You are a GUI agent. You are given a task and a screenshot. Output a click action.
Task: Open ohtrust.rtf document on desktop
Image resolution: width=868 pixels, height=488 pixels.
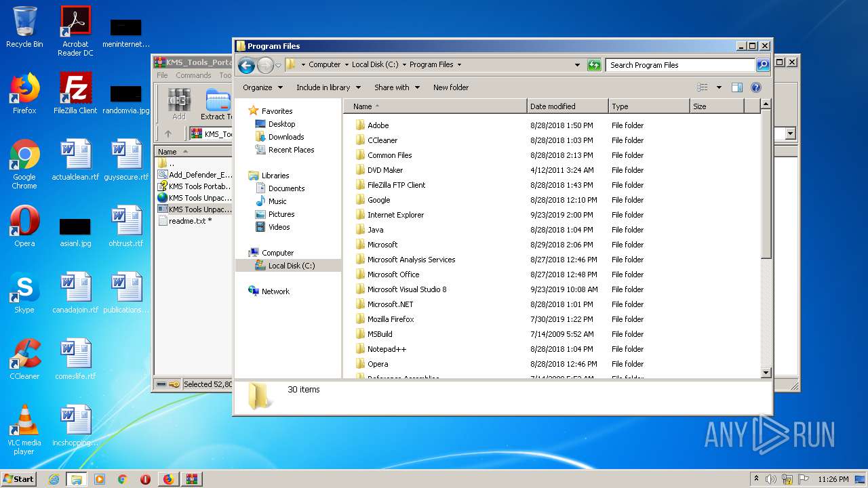pyautogui.click(x=126, y=226)
